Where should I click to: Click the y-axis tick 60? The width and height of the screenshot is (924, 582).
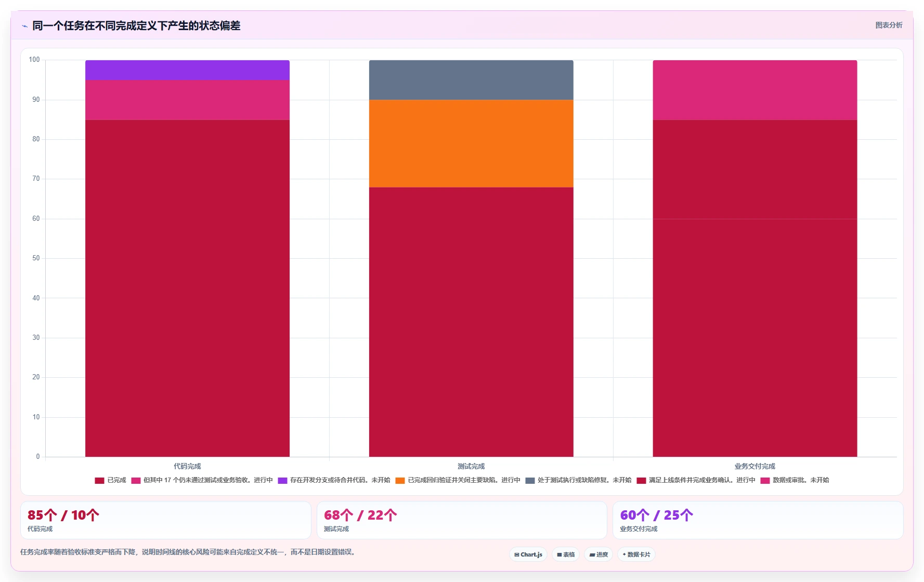36,219
